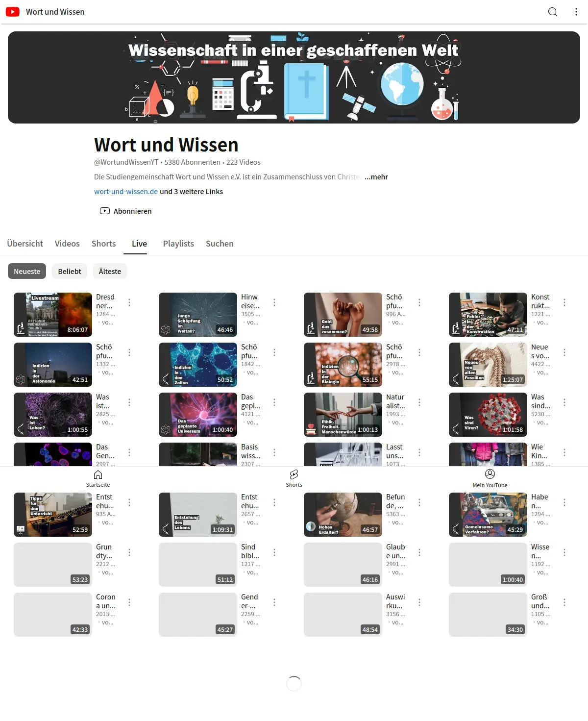This screenshot has width=588, height=721.
Task: Open options for Was sind Viren video
Action: click(564, 402)
